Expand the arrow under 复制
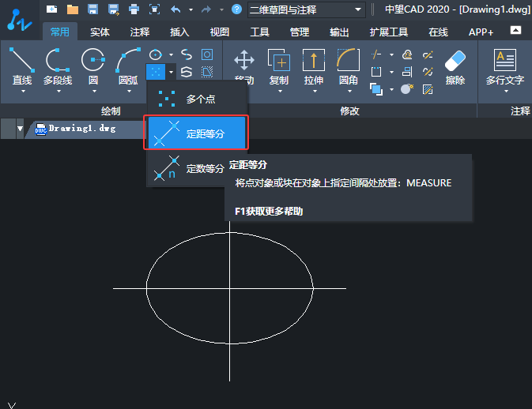Viewport: 532px width, 409px height. coord(280,91)
